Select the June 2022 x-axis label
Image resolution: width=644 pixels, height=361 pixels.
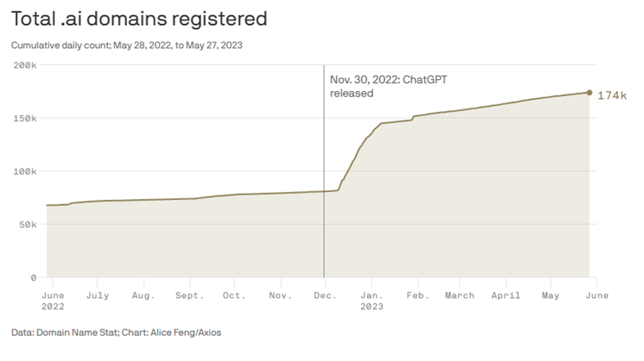pos(53,301)
